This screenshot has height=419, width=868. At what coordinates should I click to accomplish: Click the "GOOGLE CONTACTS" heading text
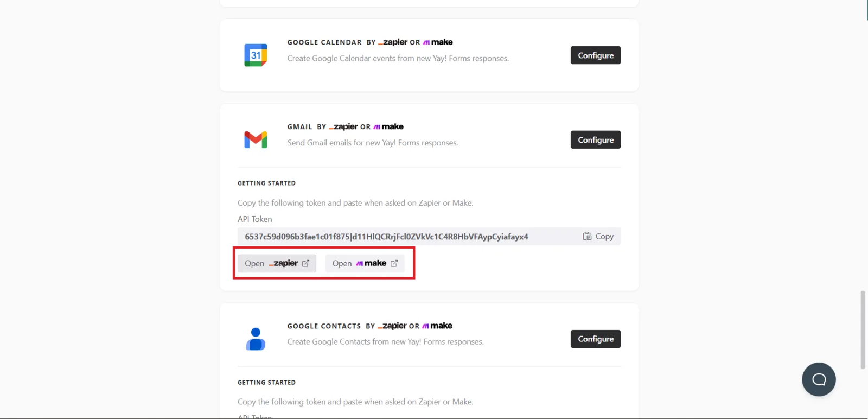pyautogui.click(x=324, y=326)
